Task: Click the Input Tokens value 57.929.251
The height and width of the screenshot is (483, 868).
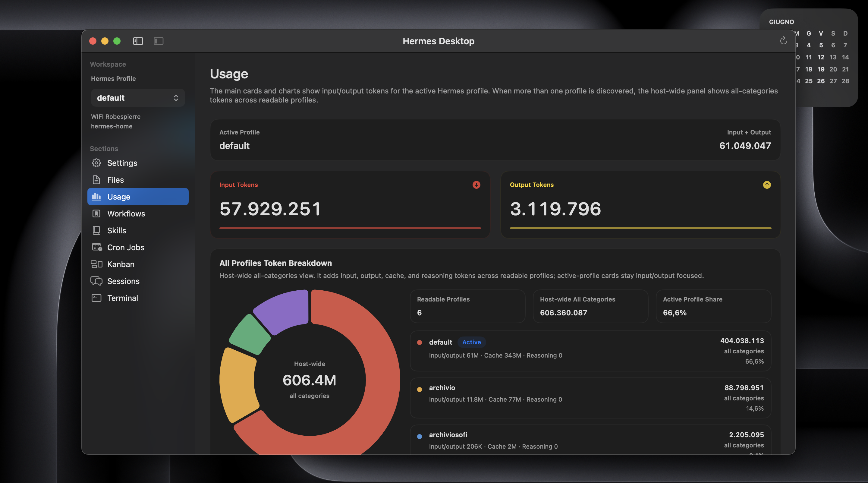Action: tap(270, 209)
